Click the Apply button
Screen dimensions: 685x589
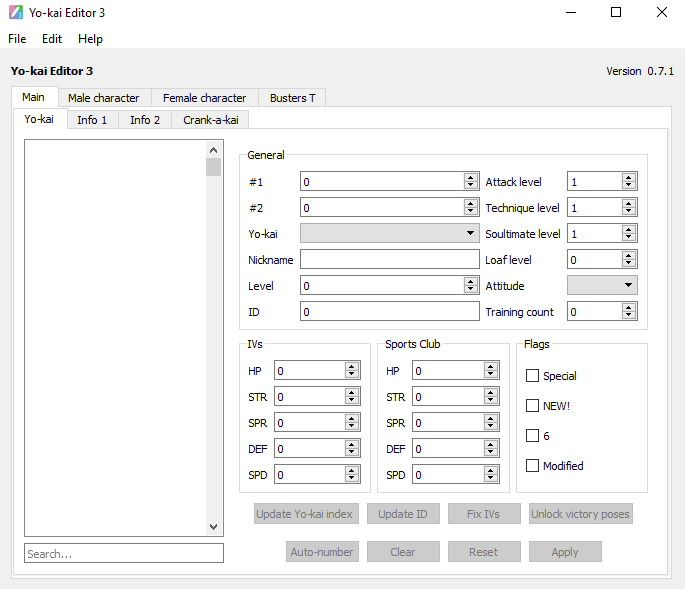[x=565, y=552]
